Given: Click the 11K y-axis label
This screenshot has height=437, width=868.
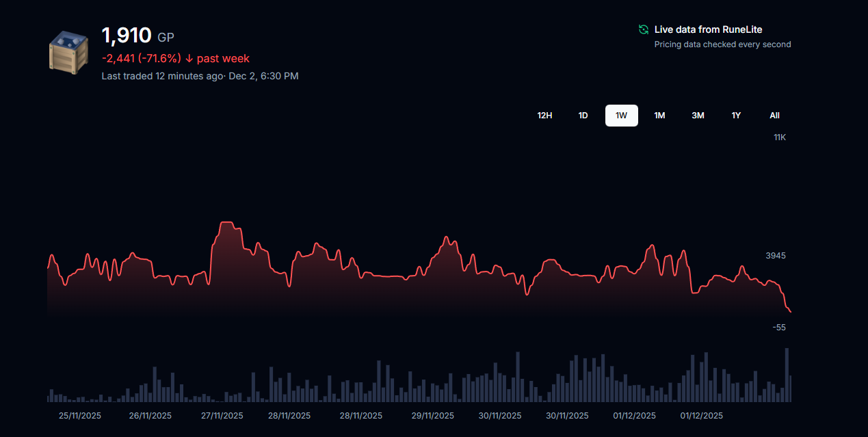Looking at the screenshot, I should click(x=780, y=137).
